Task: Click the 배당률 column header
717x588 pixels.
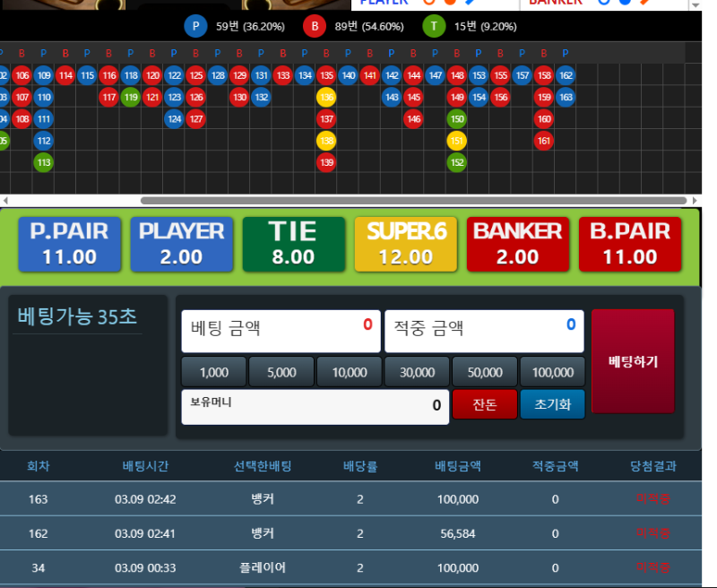Action: (360, 466)
